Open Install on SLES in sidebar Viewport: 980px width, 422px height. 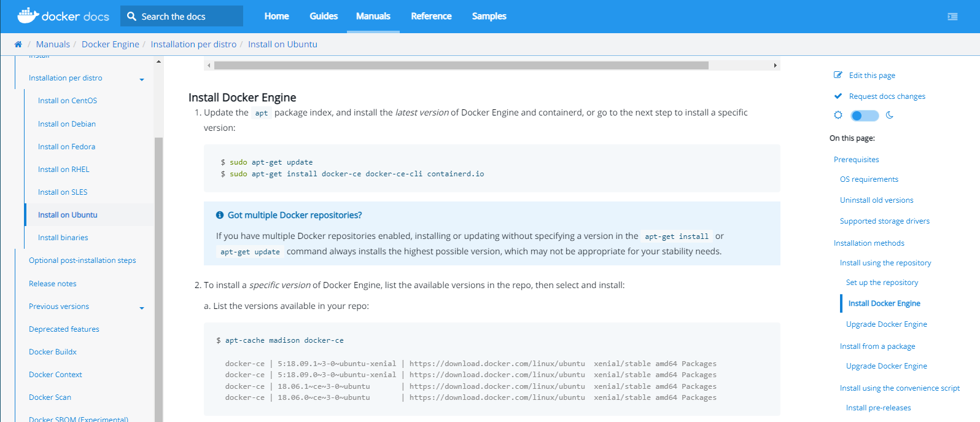[x=63, y=192]
